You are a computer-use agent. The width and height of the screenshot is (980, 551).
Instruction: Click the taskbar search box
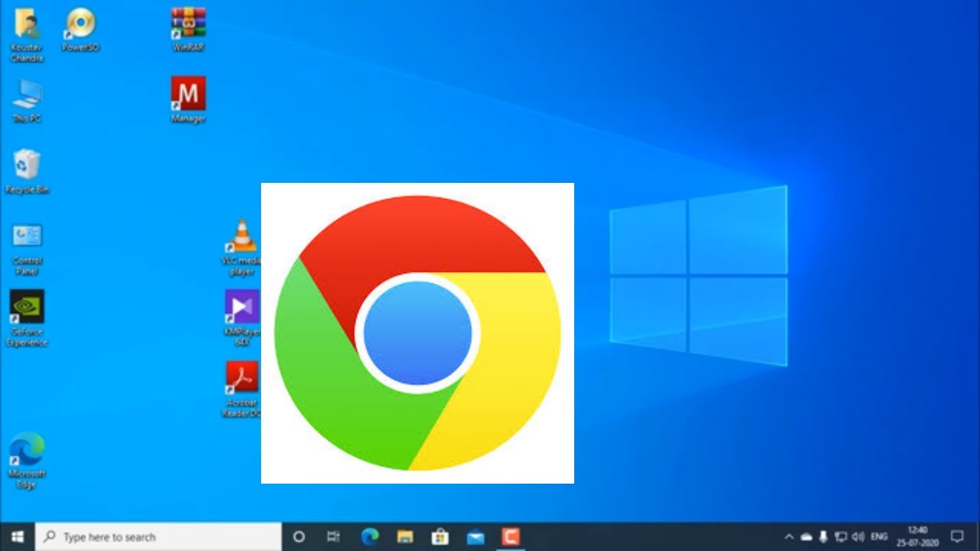tap(158, 536)
